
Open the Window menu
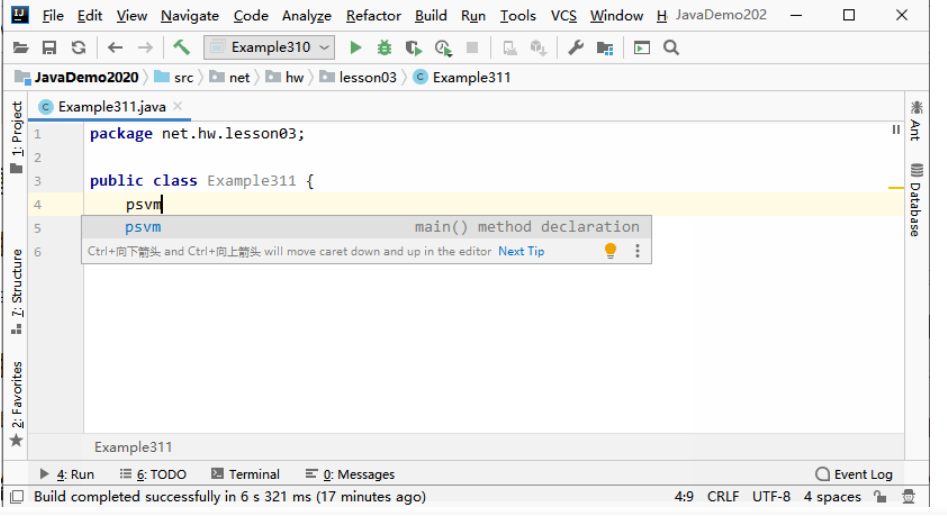[616, 16]
